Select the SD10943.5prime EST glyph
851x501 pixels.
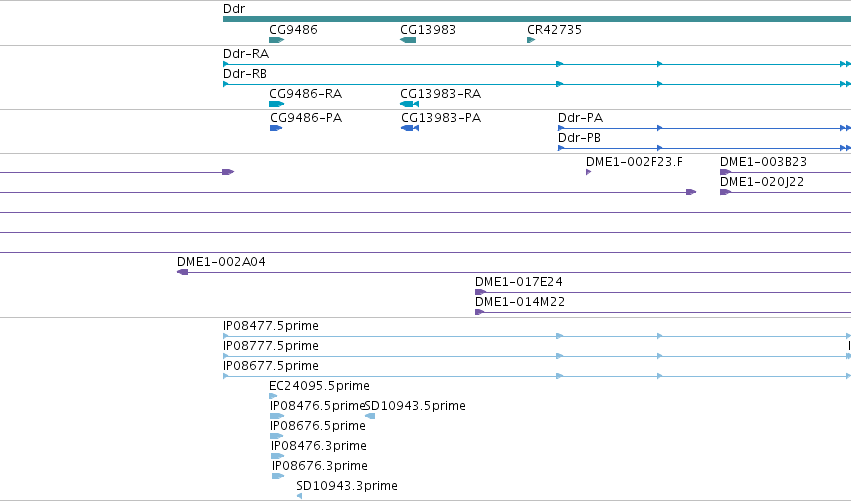[370, 416]
